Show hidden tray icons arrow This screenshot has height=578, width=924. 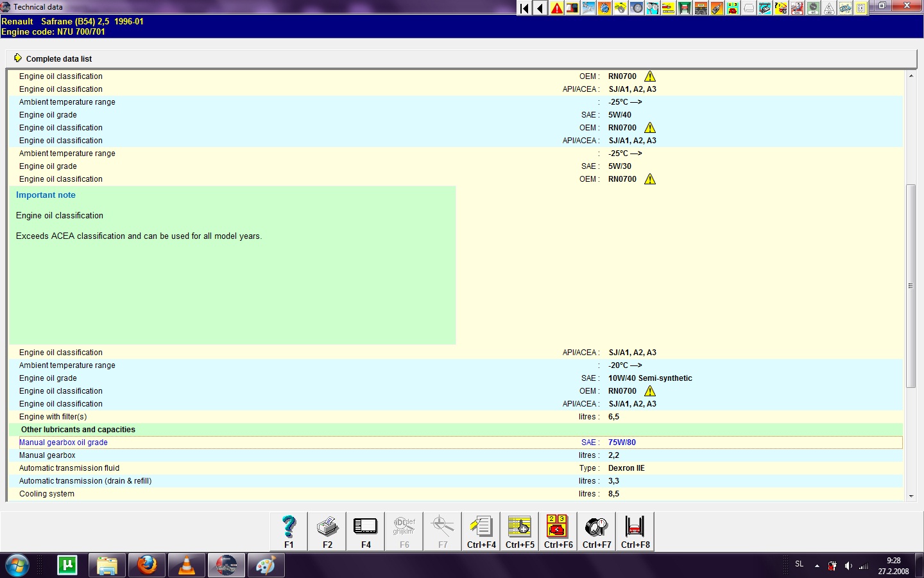pyautogui.click(x=817, y=566)
